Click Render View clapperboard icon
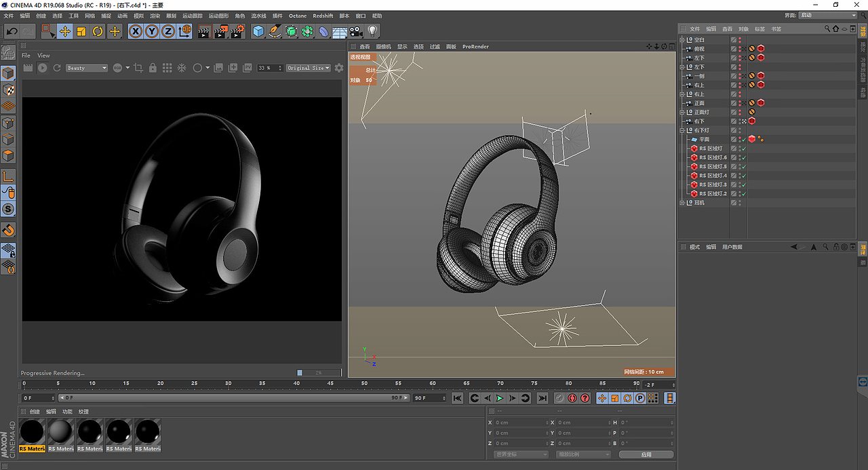The height and width of the screenshot is (470, 868). click(x=204, y=31)
